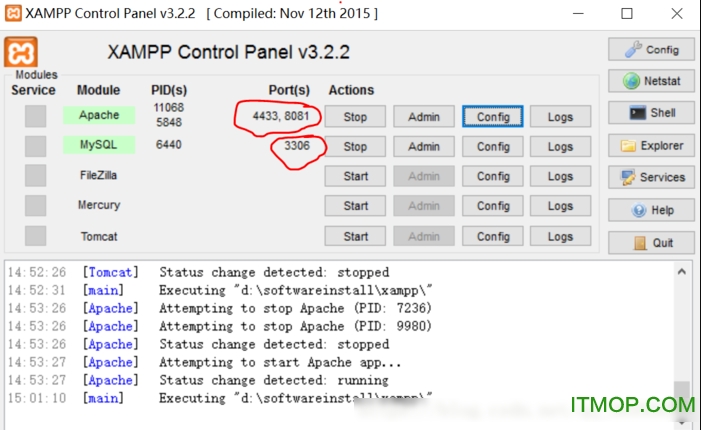Toggle the MySQL service checkbox
This screenshot has height=430, width=701.
[35, 146]
